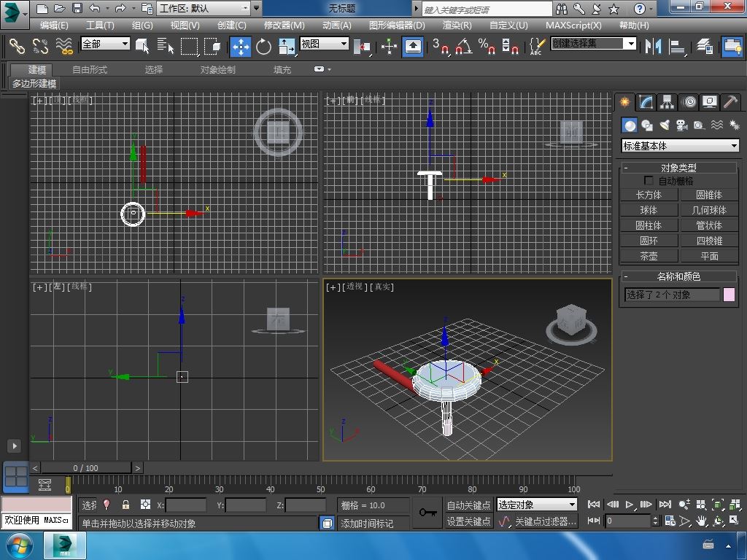Select the Space Warps category icon
Viewport: 747px width, 560px height.
coord(716,125)
